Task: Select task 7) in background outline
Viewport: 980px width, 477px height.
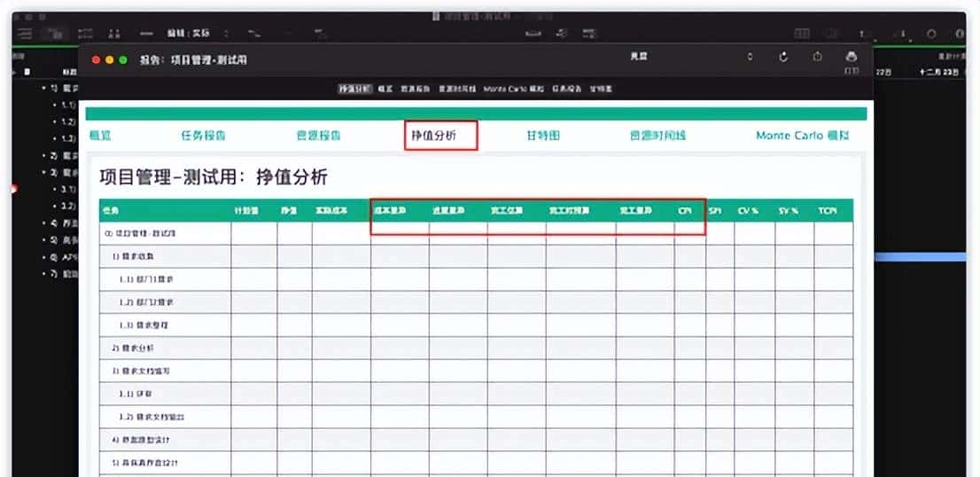Action: point(60,273)
